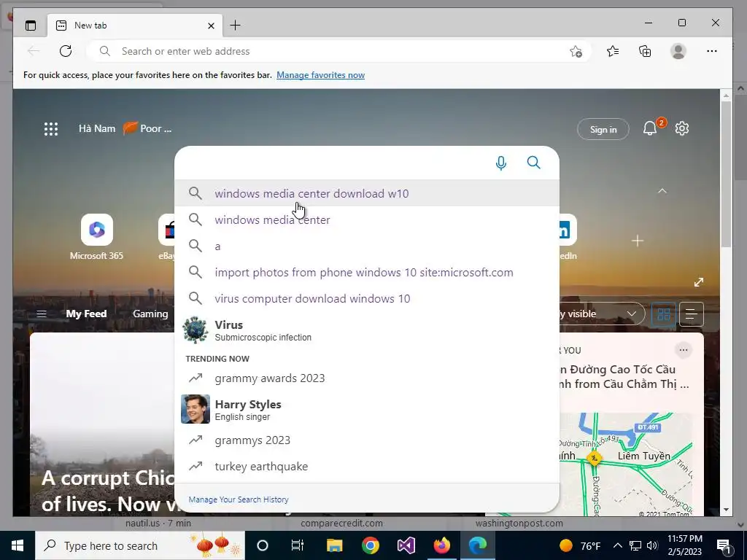This screenshot has width=747, height=560.
Task: Launch Google Chrome from the taskbar
Action: click(370, 545)
